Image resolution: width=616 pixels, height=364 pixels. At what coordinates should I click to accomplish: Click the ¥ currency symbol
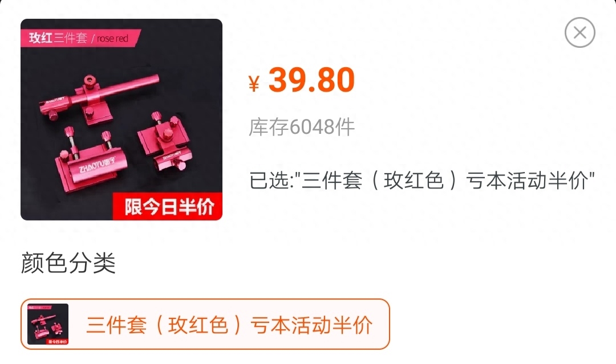(254, 84)
